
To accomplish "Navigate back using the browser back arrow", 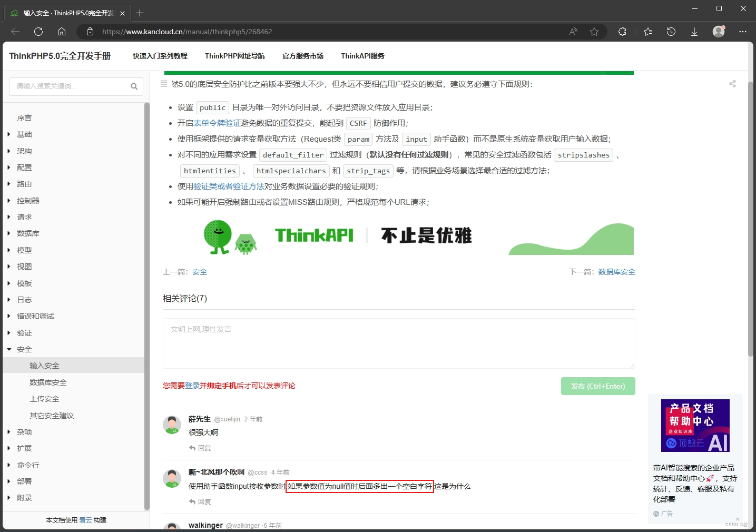I will point(15,31).
